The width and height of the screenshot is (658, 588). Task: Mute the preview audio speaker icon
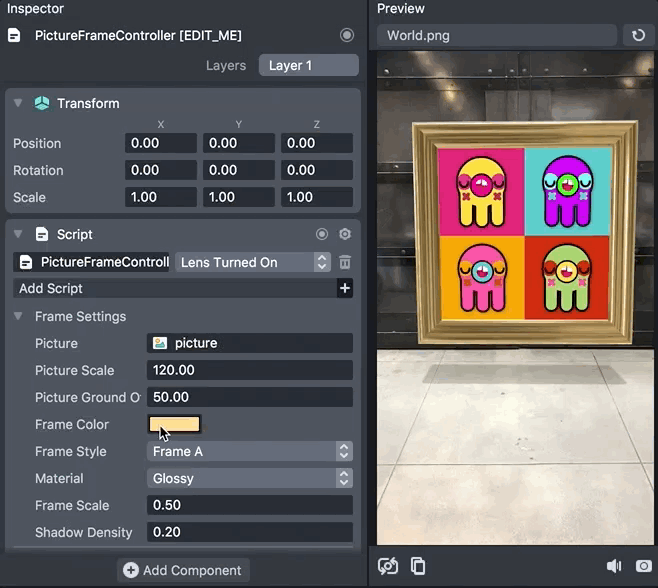tap(614, 566)
